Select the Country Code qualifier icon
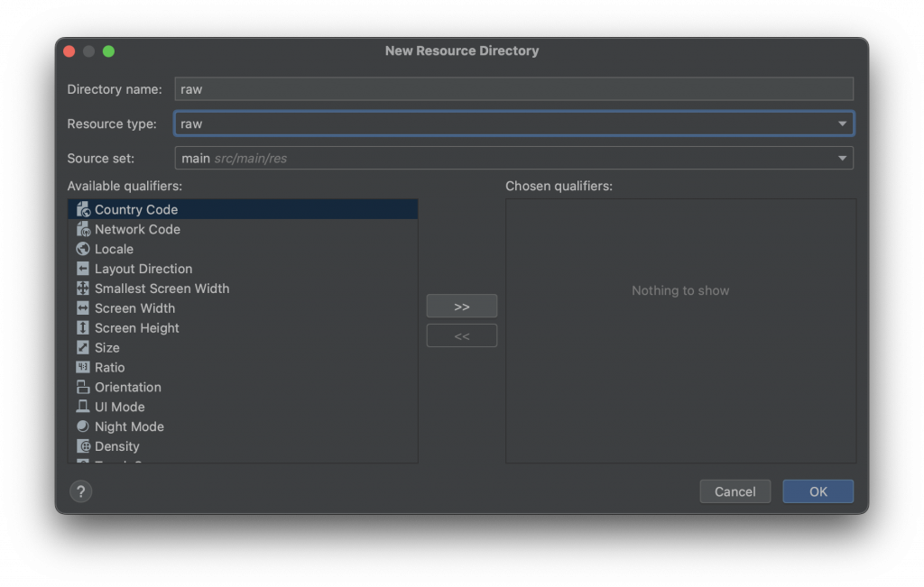 point(83,209)
